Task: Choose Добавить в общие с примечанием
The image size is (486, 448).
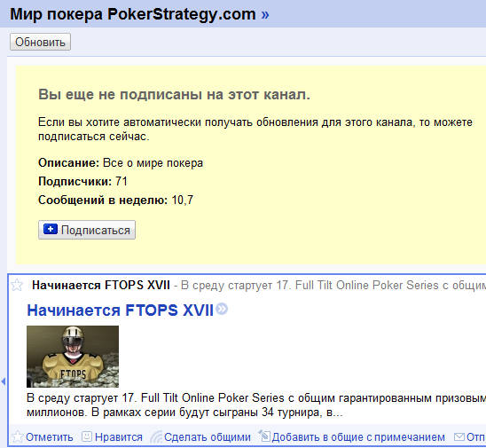Action: coord(352,437)
